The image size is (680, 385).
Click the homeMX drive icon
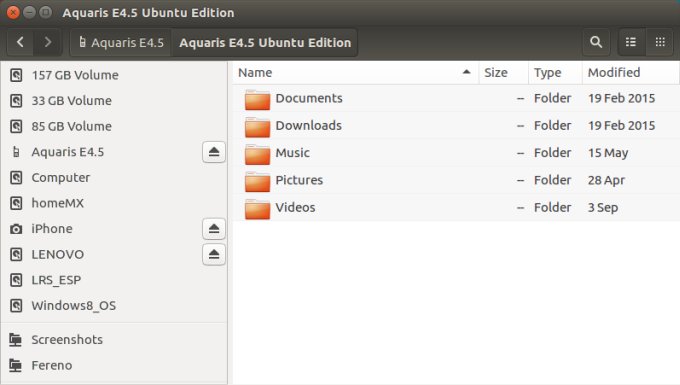(x=16, y=203)
